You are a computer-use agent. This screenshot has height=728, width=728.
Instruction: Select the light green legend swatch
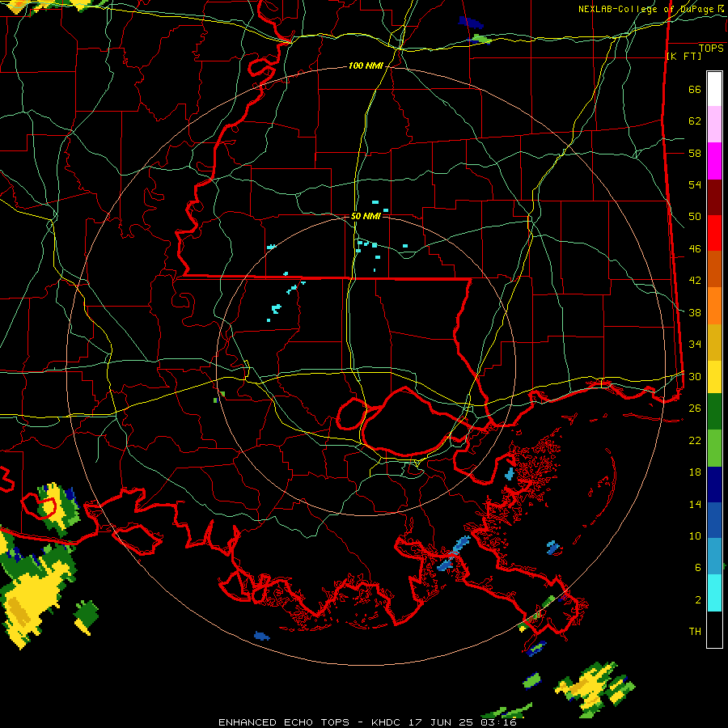714,448
